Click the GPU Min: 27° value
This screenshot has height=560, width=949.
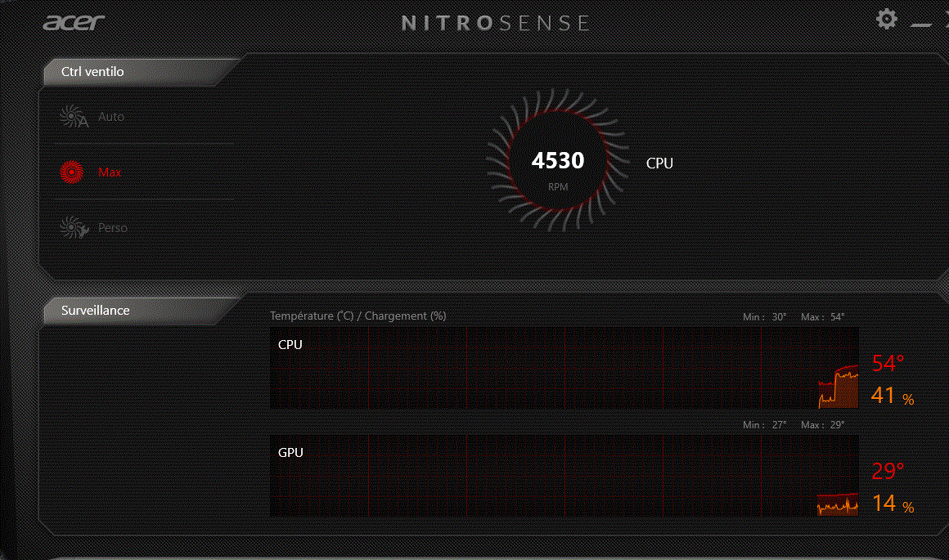point(764,425)
